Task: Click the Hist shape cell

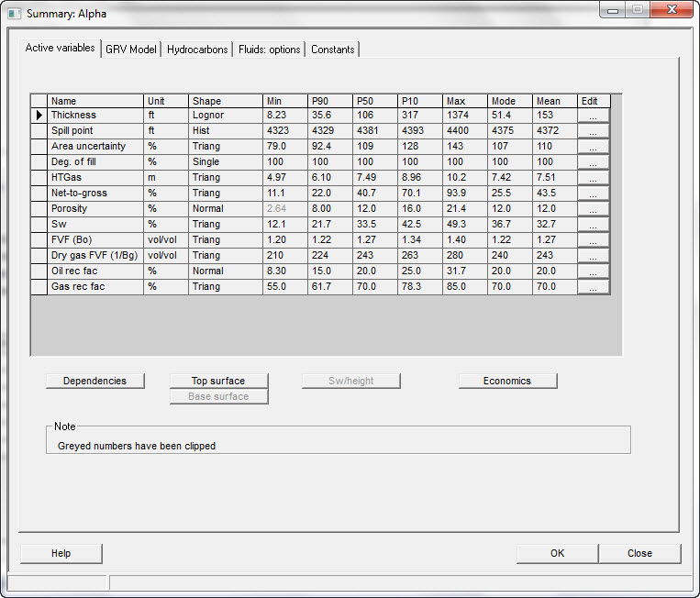Action: coord(226,131)
